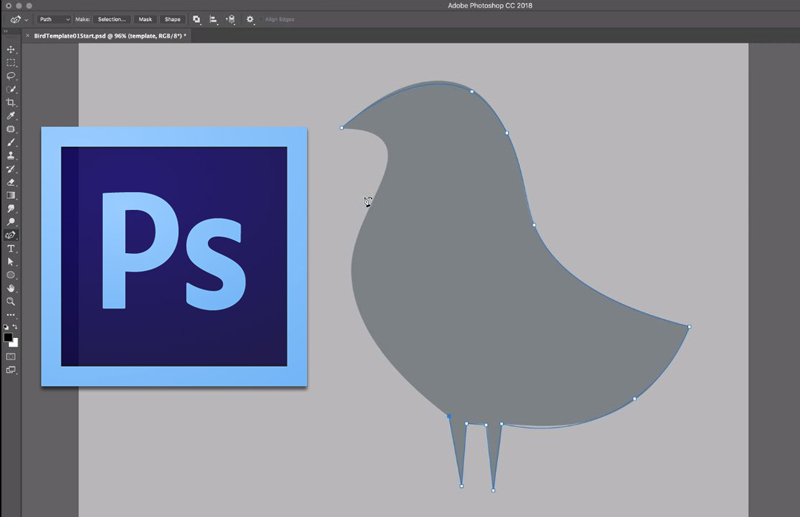Select the Dodge tool
The width and height of the screenshot is (800, 517).
coord(11,222)
